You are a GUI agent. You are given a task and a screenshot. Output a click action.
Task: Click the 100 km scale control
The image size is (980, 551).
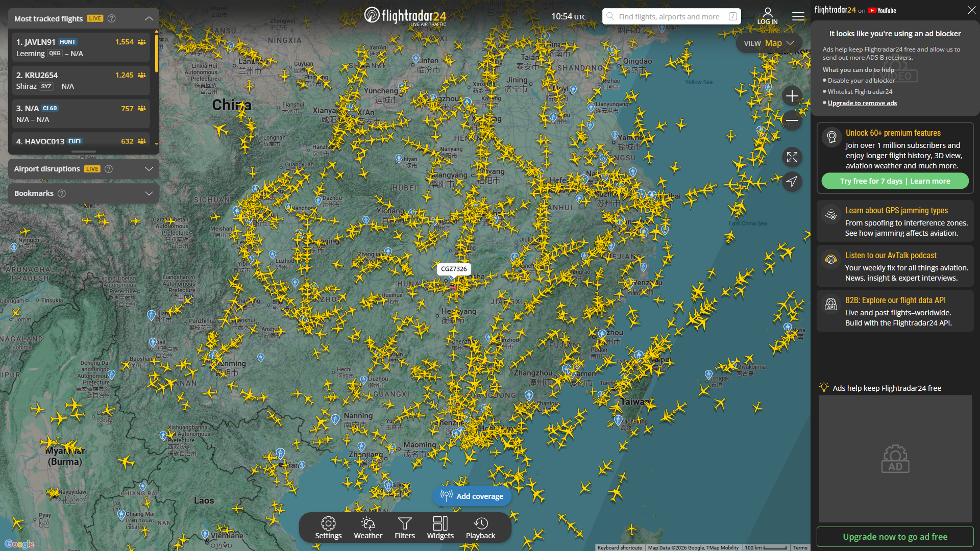765,547
